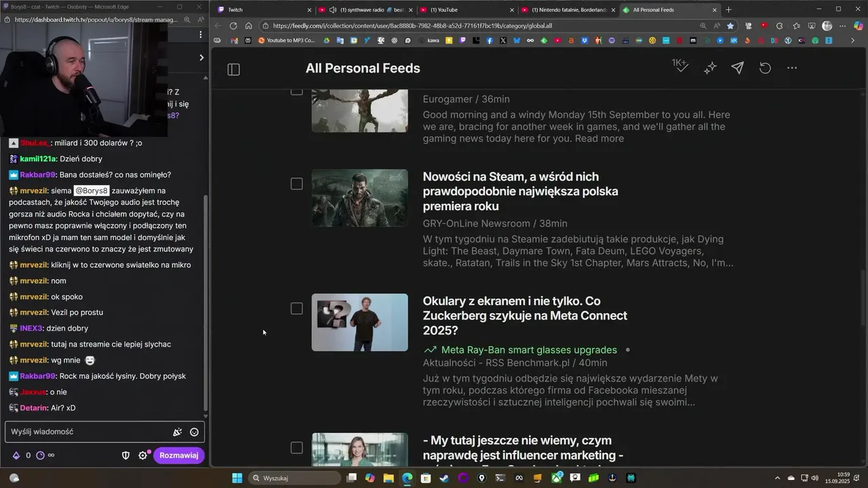Tick checkbox for Nowości na Steam article
The image size is (868, 488).
coord(296,184)
